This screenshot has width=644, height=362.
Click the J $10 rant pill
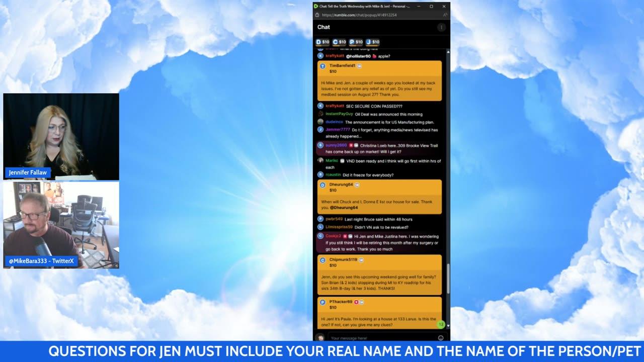373,42
